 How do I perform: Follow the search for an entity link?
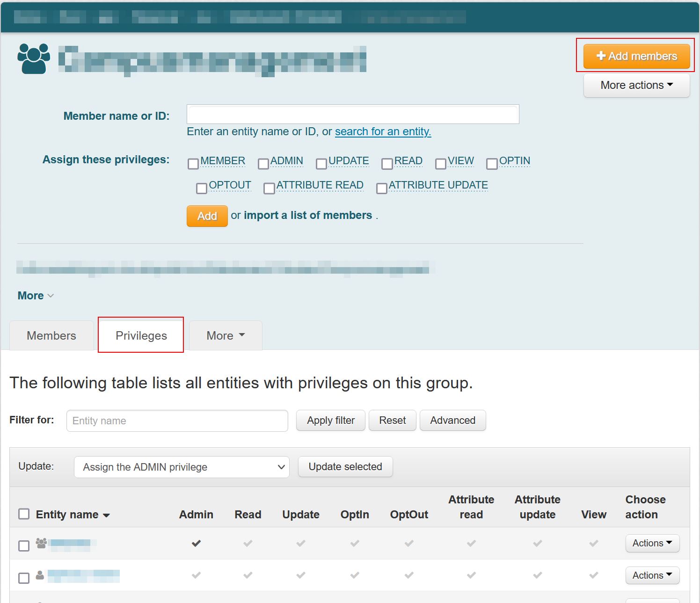click(383, 131)
